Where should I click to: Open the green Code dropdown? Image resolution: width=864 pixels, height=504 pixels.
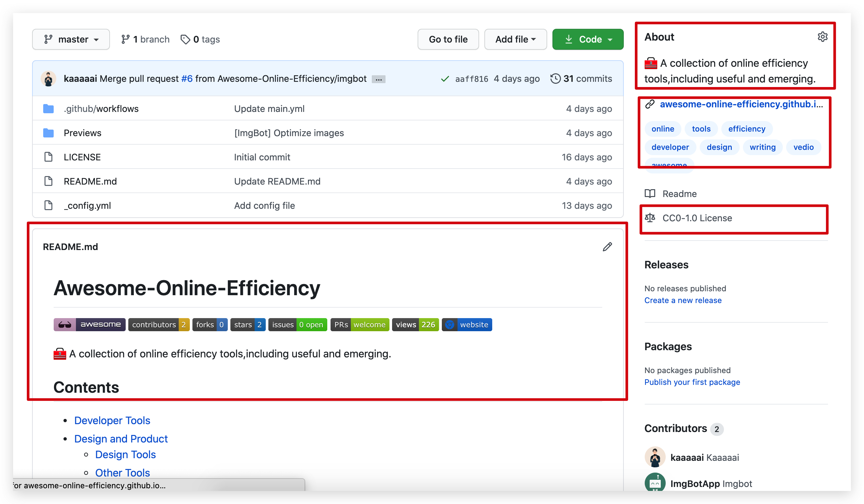pyautogui.click(x=588, y=39)
